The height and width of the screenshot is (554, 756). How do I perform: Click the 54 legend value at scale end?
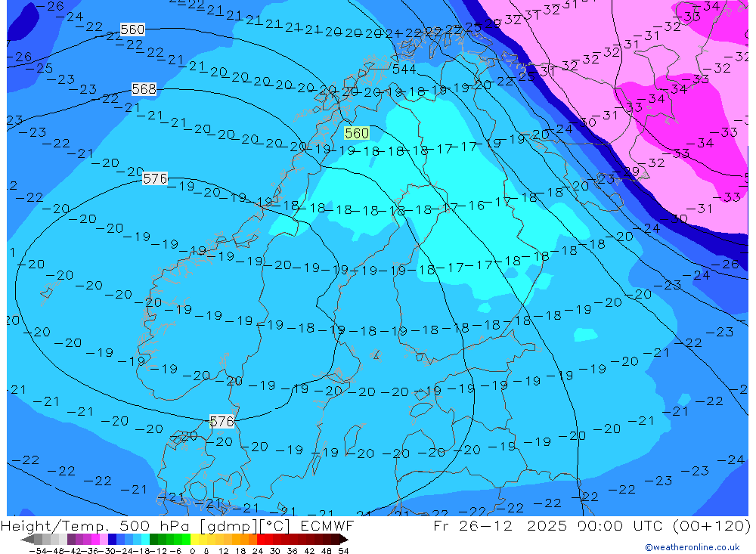343,551
